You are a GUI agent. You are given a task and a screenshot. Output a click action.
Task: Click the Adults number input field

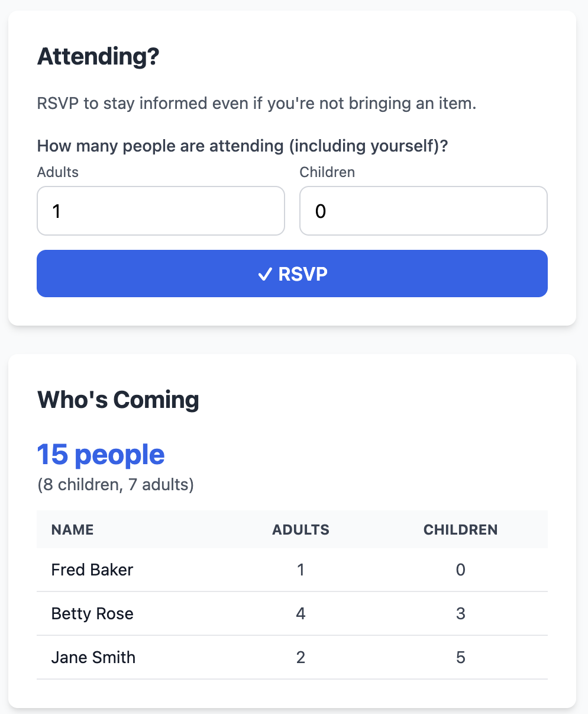(160, 211)
